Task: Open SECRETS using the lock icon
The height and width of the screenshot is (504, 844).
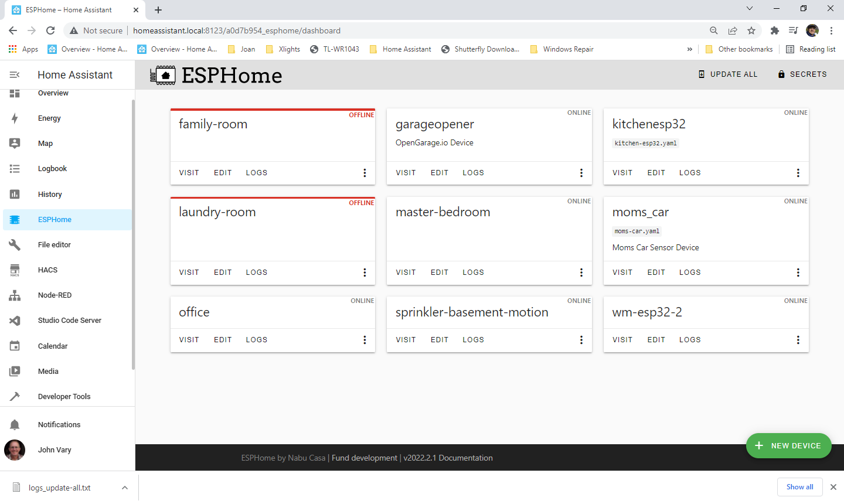Action: [x=781, y=74]
